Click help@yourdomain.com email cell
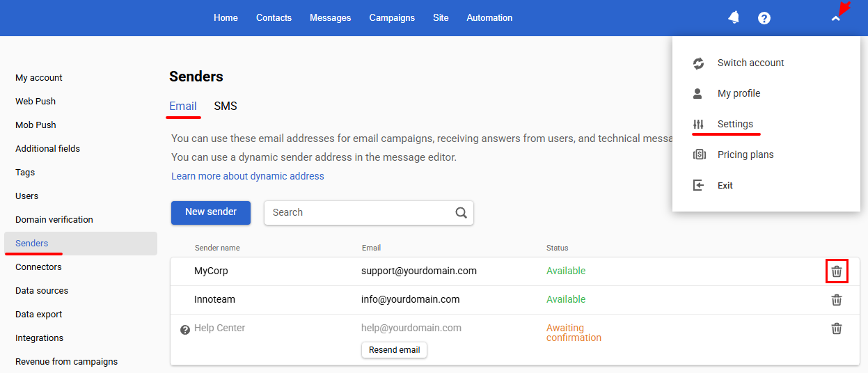Screen dimensions: 868x373 click(411, 328)
